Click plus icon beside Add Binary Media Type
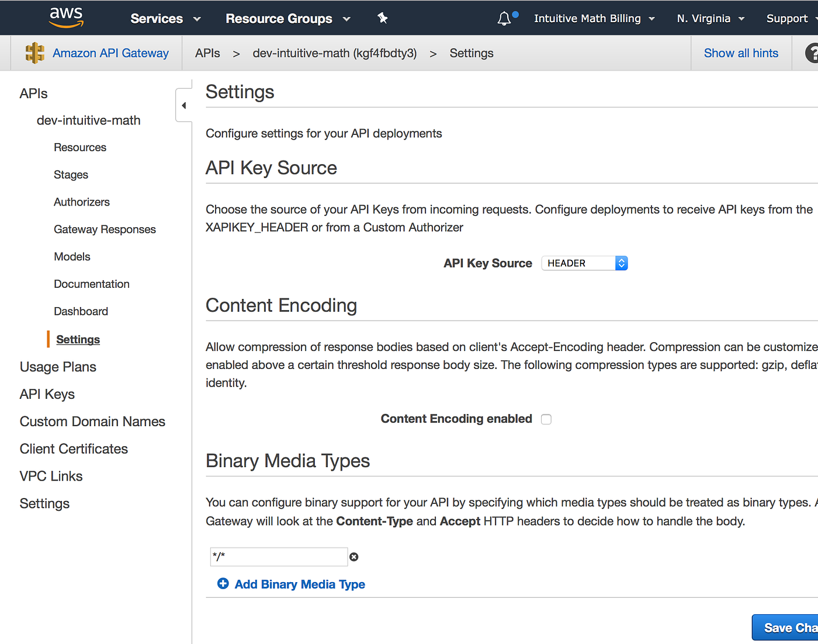This screenshot has height=644, width=818. tap(223, 584)
